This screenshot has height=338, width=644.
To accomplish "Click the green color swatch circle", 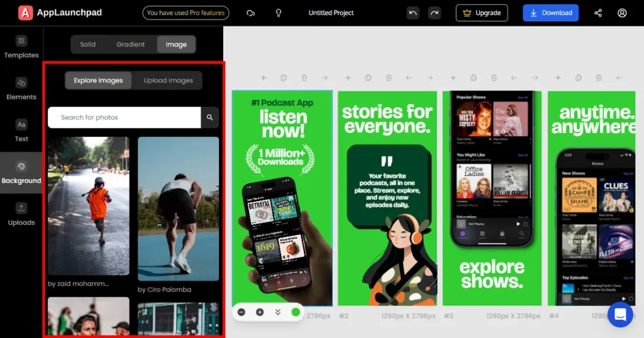I will [x=296, y=312].
